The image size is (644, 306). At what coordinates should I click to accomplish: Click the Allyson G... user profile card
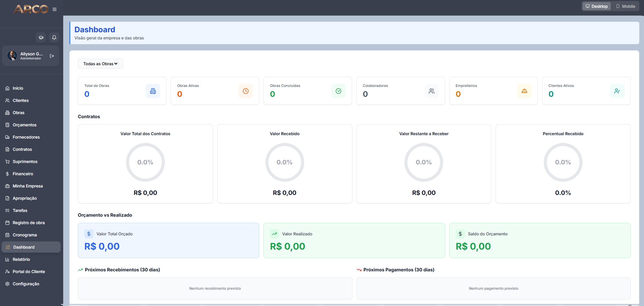31,56
